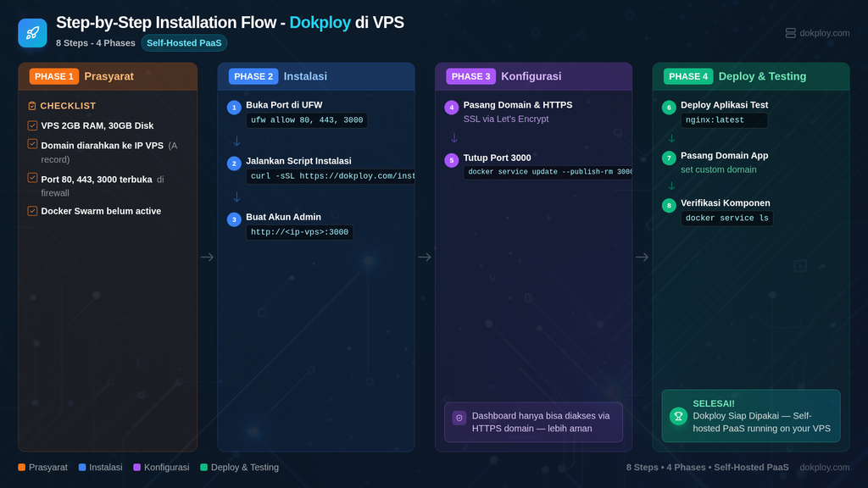Click the rocket logo icon

point(32,33)
